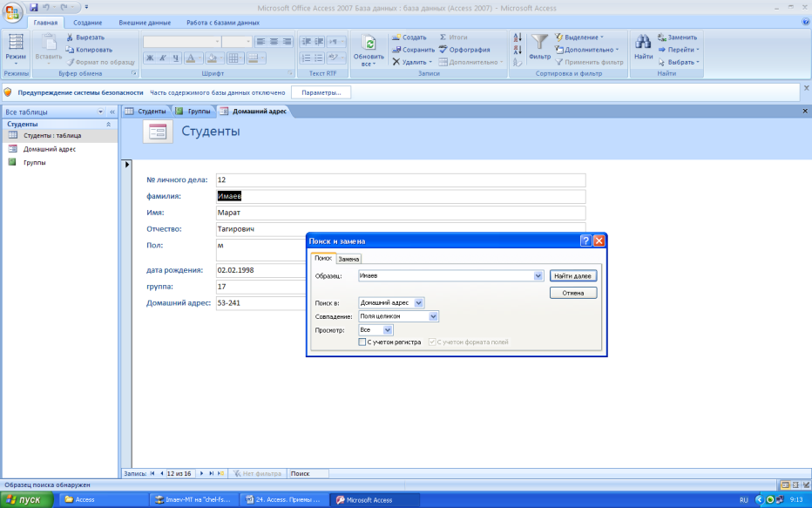Toggle bold Ж formatting

point(150,58)
